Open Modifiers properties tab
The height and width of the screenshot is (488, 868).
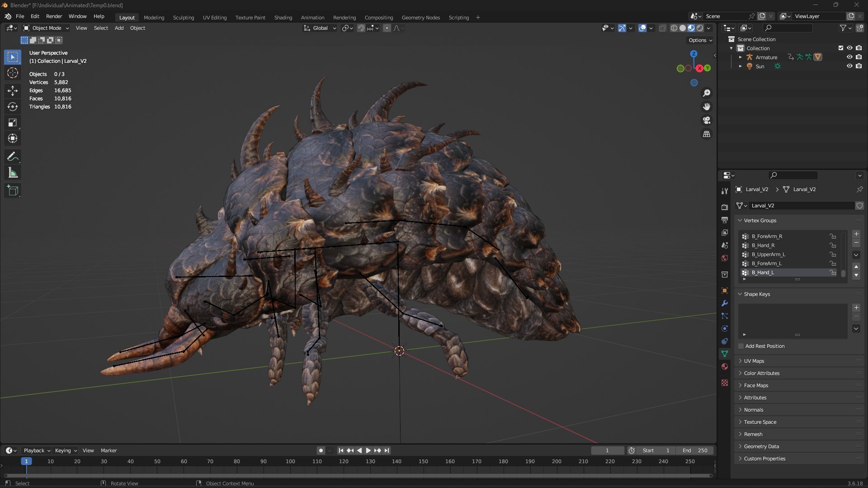click(x=725, y=303)
